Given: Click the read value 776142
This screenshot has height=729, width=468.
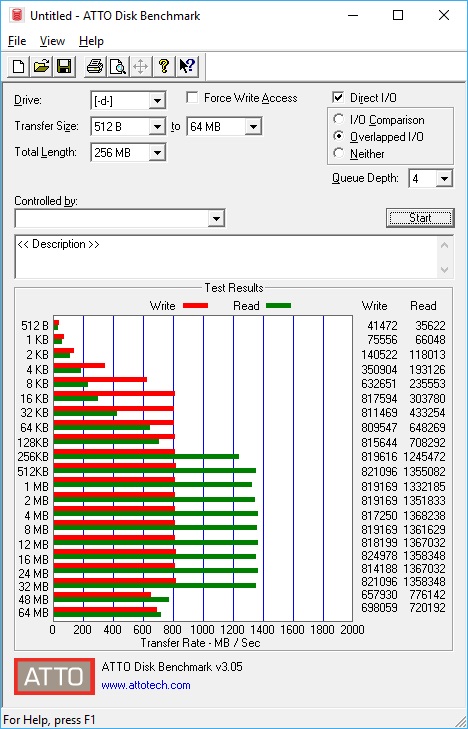Looking at the screenshot, I should point(427,595).
